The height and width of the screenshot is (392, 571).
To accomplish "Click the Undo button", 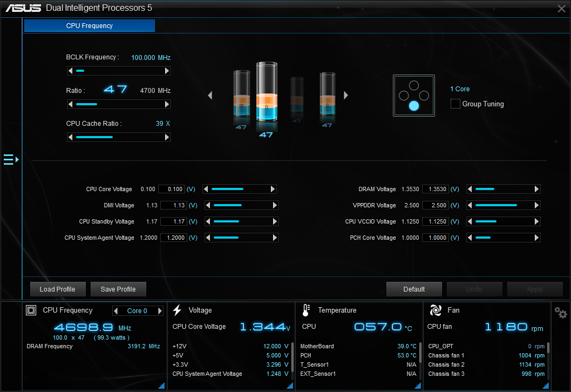I will (474, 289).
